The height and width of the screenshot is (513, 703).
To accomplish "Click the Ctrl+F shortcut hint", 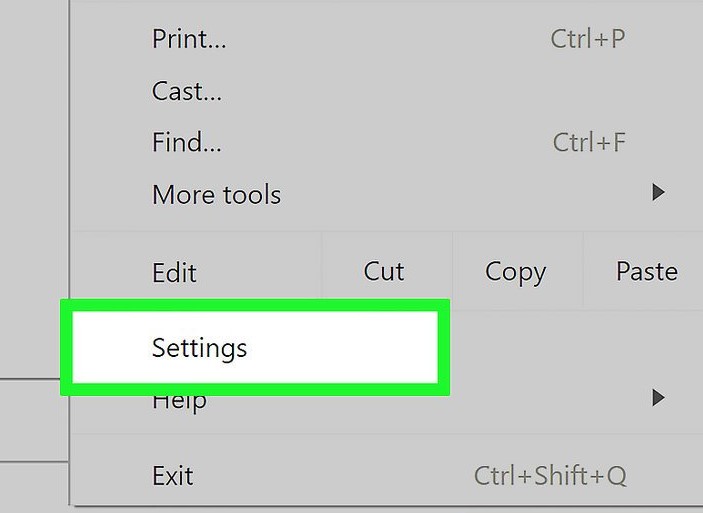I will pyautogui.click(x=589, y=143).
